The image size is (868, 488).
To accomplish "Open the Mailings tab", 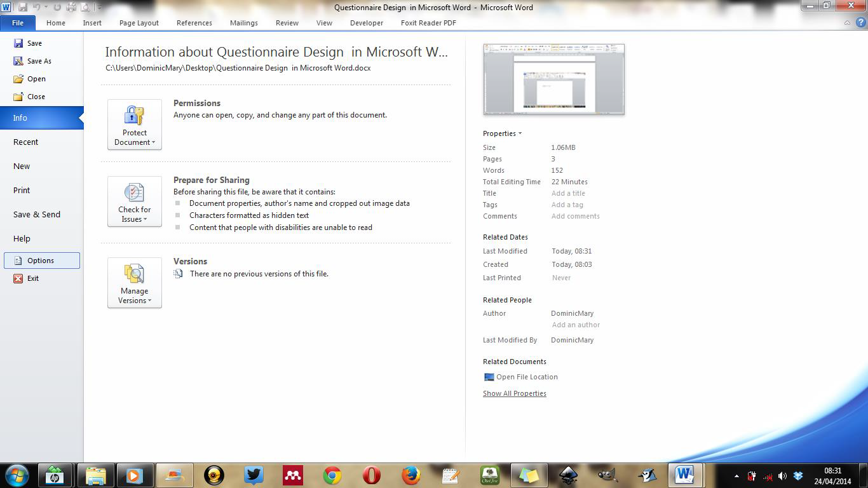I will pos(244,23).
